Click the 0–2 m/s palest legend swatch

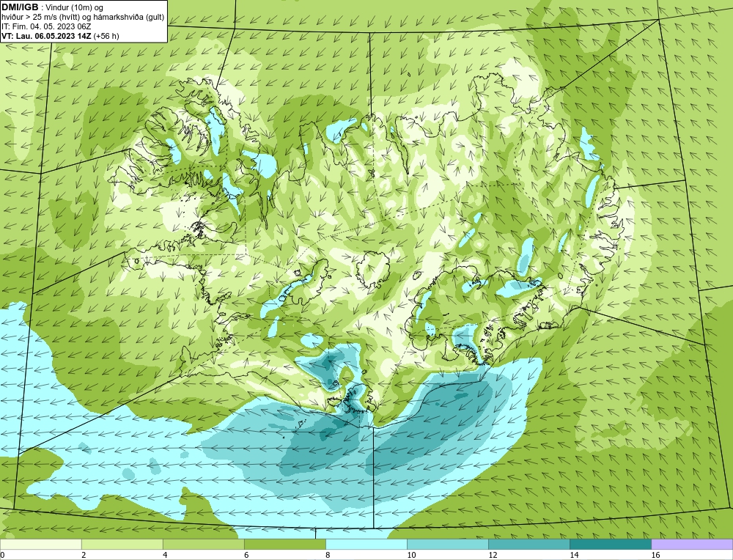(40, 544)
